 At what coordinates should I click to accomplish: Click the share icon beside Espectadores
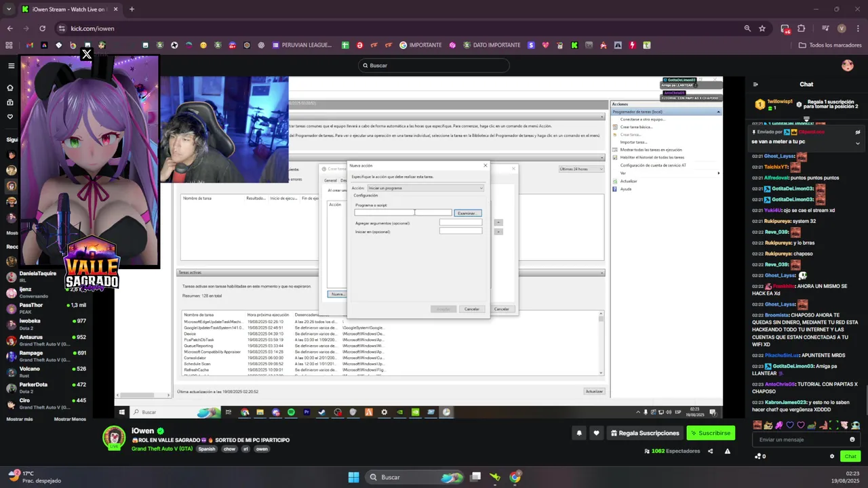711,451
